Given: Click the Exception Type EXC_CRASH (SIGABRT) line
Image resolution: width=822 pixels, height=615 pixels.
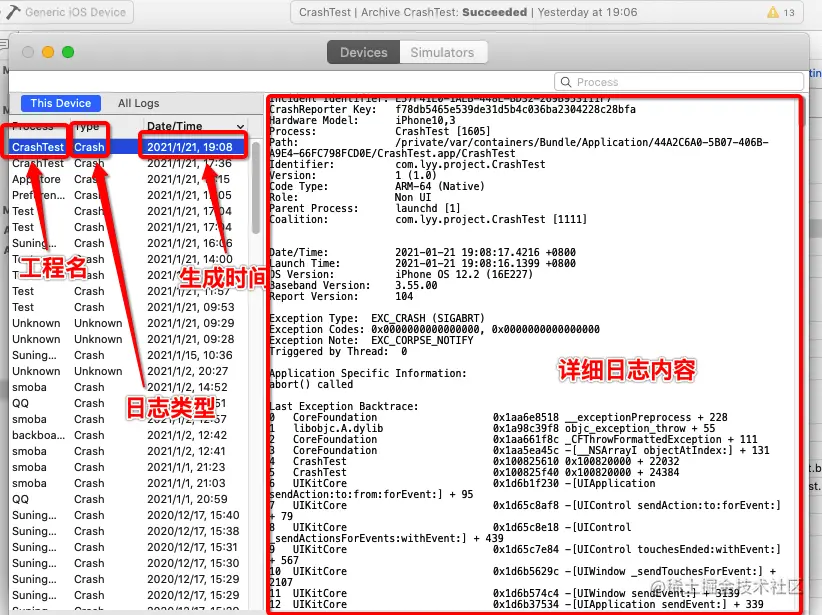Looking at the screenshot, I should tap(376, 318).
